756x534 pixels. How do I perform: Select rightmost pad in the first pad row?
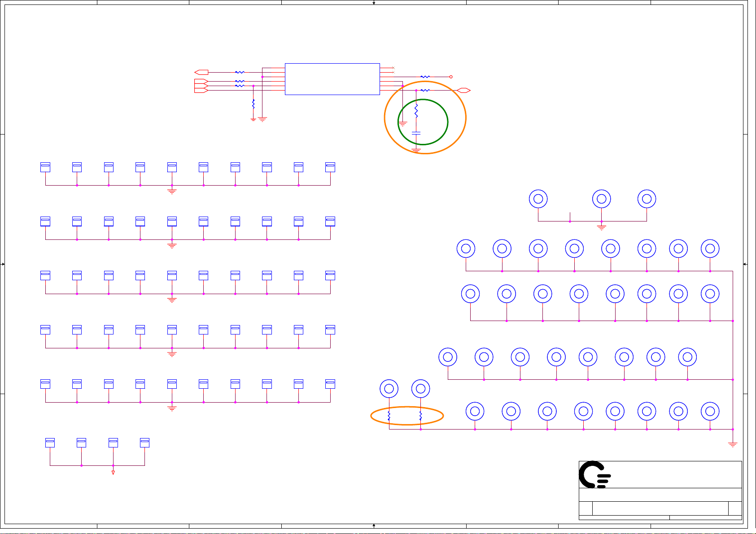click(330, 167)
